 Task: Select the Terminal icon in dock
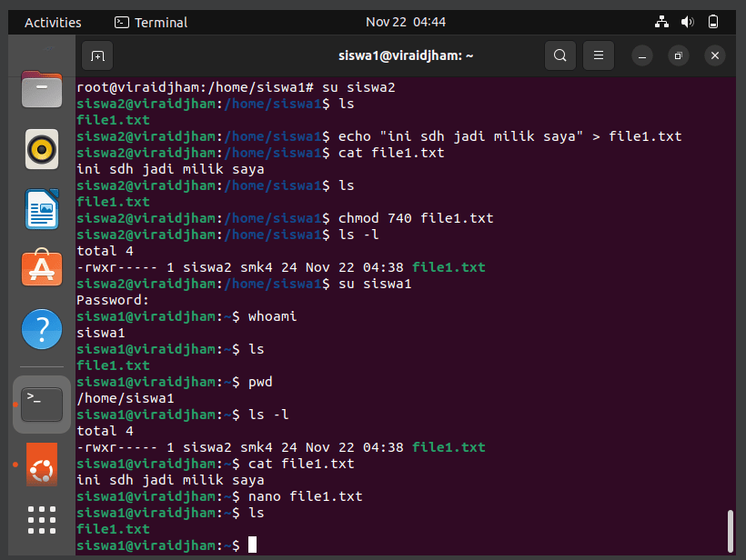[x=42, y=405]
